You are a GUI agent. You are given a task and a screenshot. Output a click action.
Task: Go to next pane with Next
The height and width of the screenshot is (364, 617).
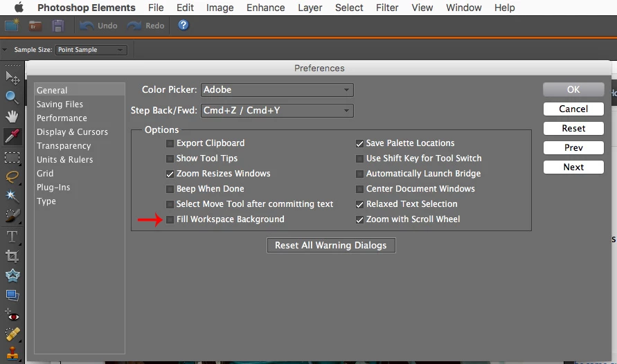pyautogui.click(x=573, y=167)
